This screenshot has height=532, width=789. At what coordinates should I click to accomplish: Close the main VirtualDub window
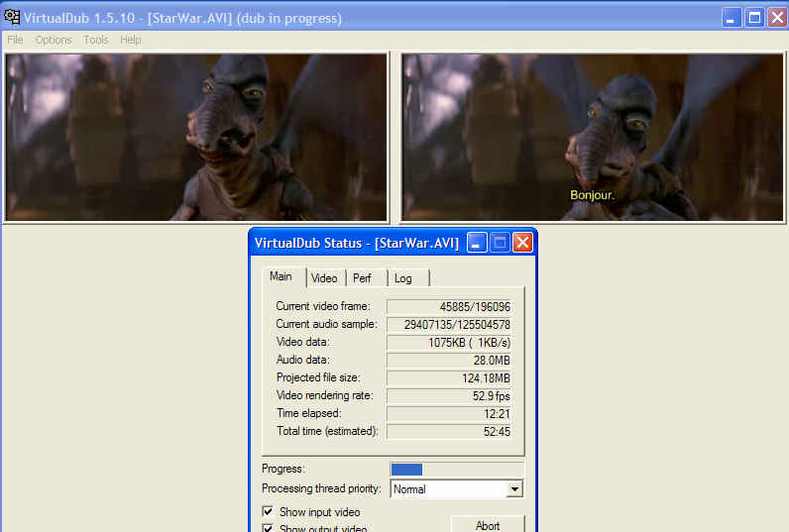tap(777, 18)
